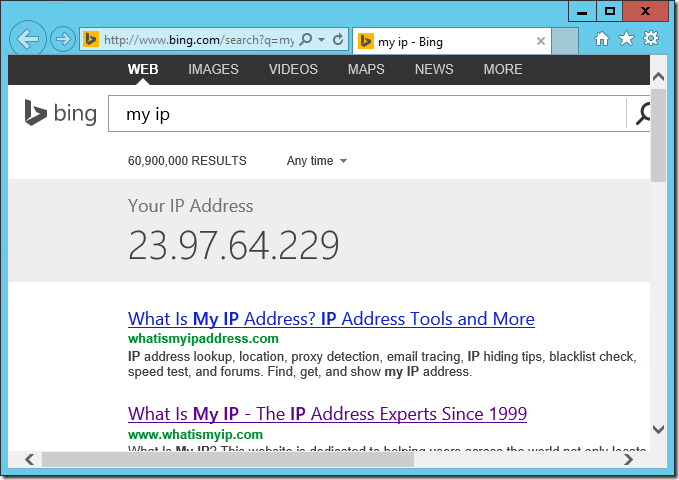Select the 'my ip - Bing' tab

(x=452, y=42)
